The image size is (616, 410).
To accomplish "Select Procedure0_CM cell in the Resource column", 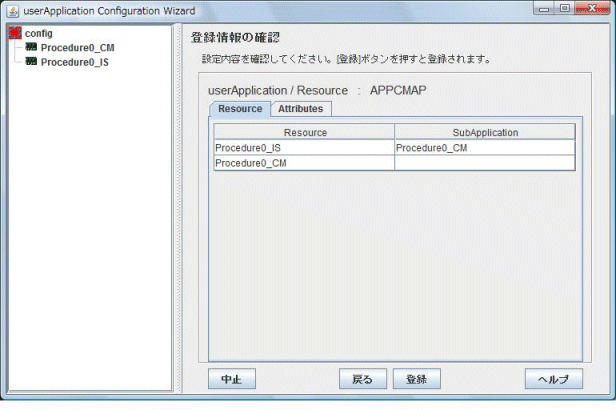I will coord(304,163).
